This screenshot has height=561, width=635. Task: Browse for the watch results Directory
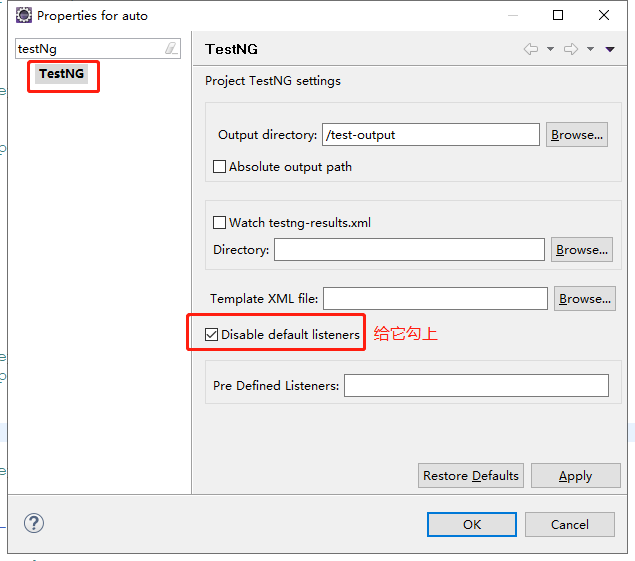(x=582, y=250)
